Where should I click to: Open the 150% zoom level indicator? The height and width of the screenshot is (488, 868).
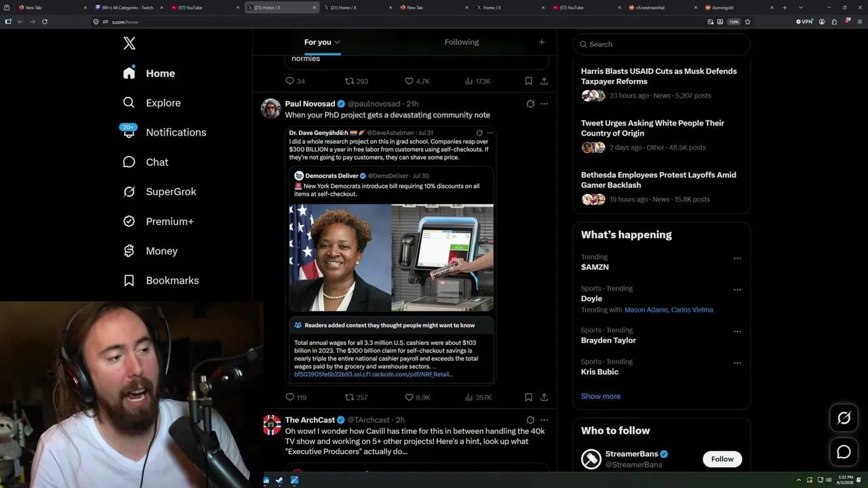[733, 22]
